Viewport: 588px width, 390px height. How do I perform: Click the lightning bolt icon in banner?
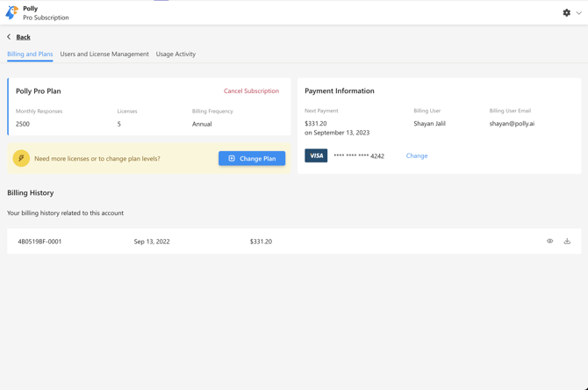(x=21, y=159)
